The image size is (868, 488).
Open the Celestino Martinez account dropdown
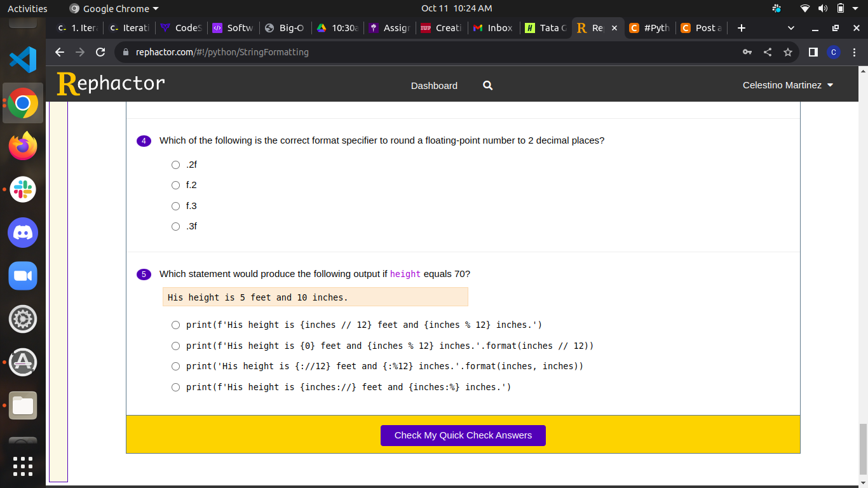(787, 85)
